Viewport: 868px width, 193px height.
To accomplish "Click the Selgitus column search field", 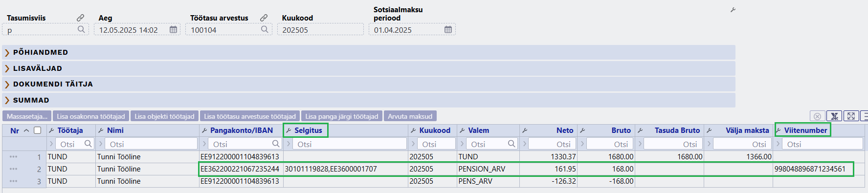I will (350, 144).
